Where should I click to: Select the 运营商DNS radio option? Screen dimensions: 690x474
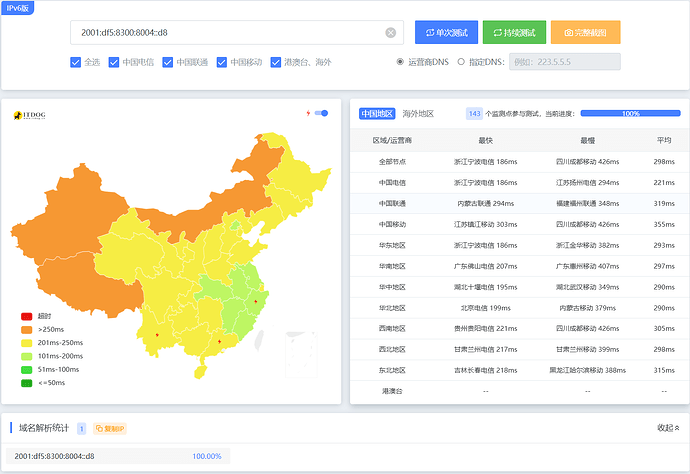tap(400, 62)
